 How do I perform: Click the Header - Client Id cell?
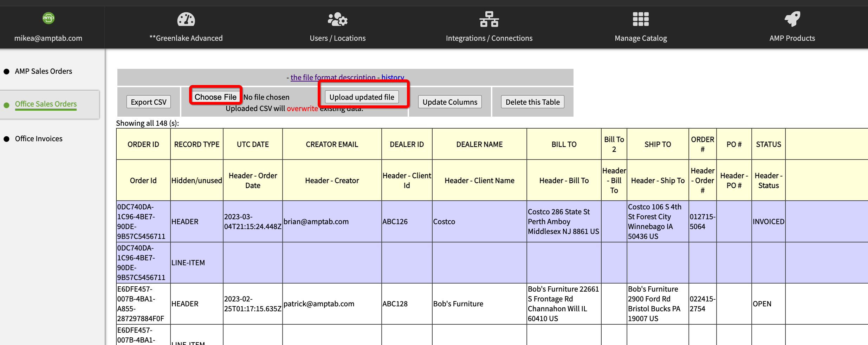click(x=407, y=181)
